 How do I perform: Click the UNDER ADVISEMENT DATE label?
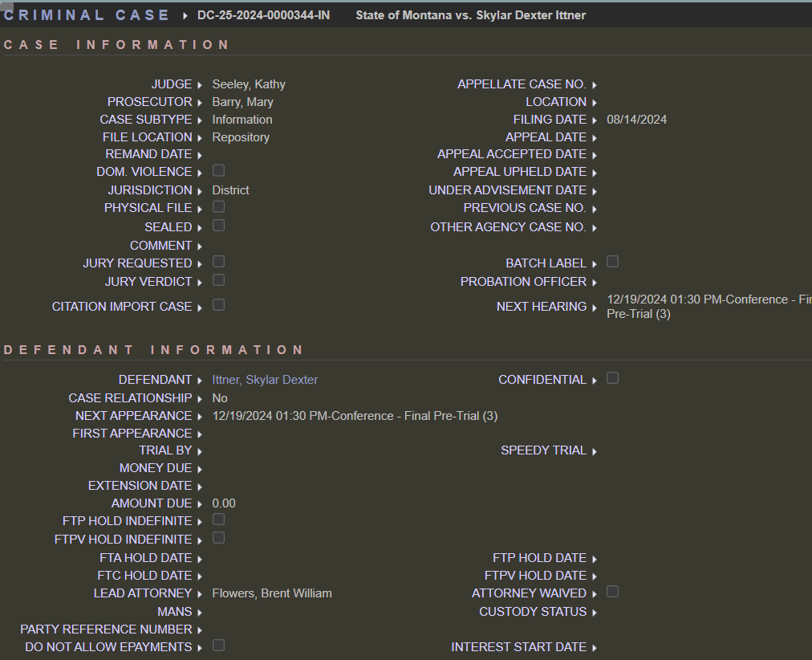(x=507, y=190)
